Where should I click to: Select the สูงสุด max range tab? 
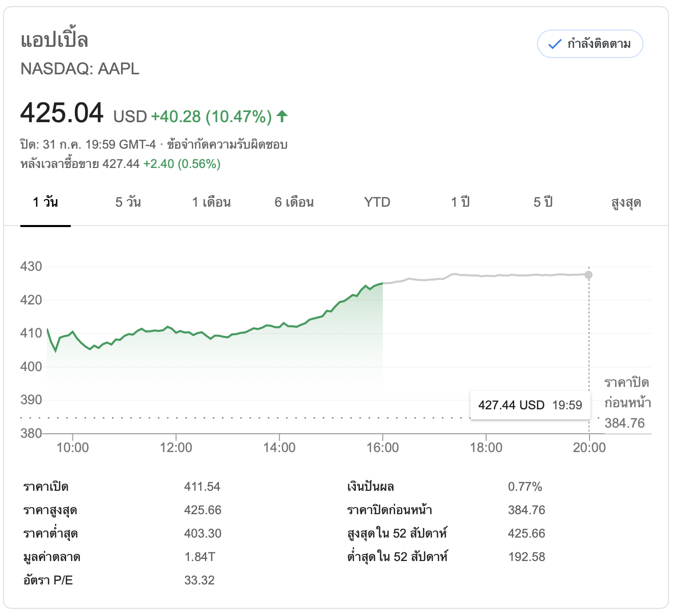coord(626,203)
